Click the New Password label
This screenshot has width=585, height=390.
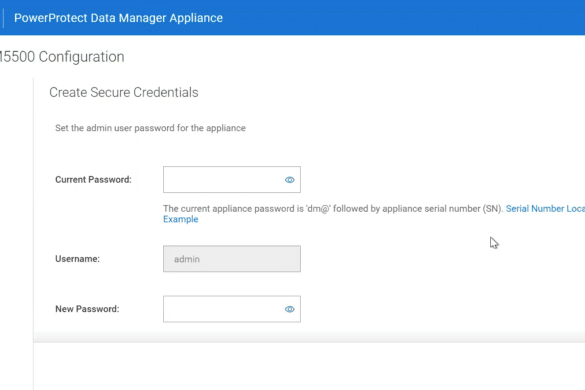(x=87, y=309)
